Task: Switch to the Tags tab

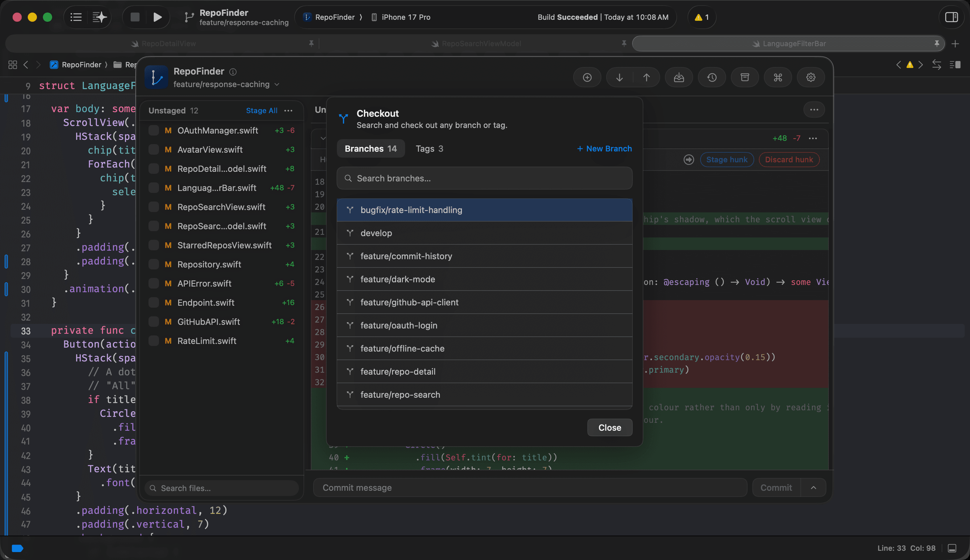Action: click(429, 148)
